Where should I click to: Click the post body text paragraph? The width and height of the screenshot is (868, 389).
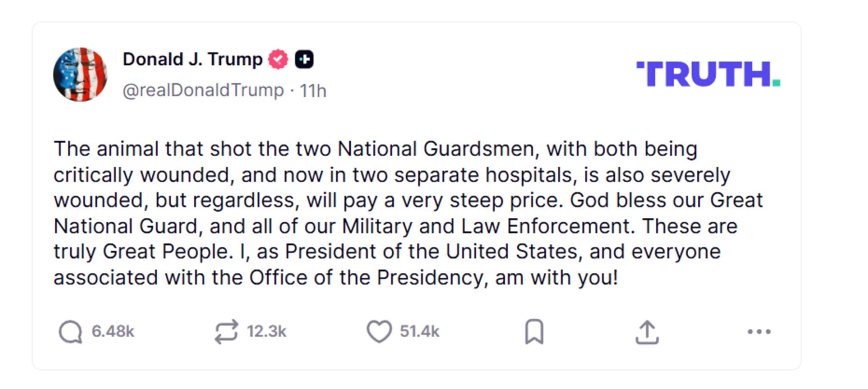407,213
